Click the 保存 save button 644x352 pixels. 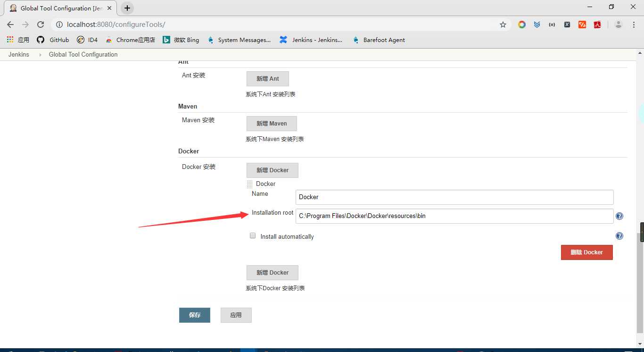[x=195, y=315]
